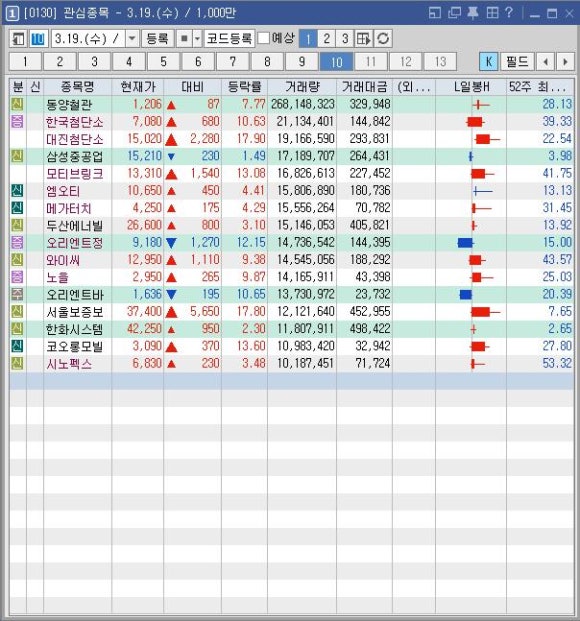Click the cascade windows icon in title bar
This screenshot has width=580, height=621.
[x=454, y=13]
